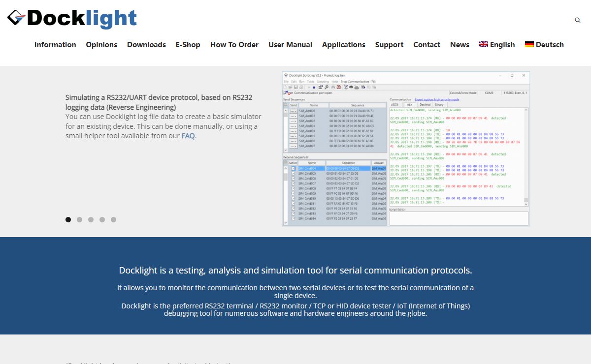
Task: Open the Applications menu item
Action: click(344, 45)
